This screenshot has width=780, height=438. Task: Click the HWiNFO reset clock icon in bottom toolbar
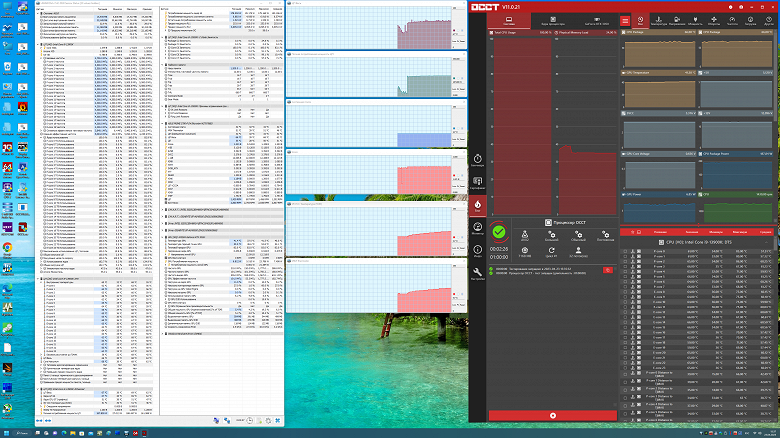tap(250, 421)
